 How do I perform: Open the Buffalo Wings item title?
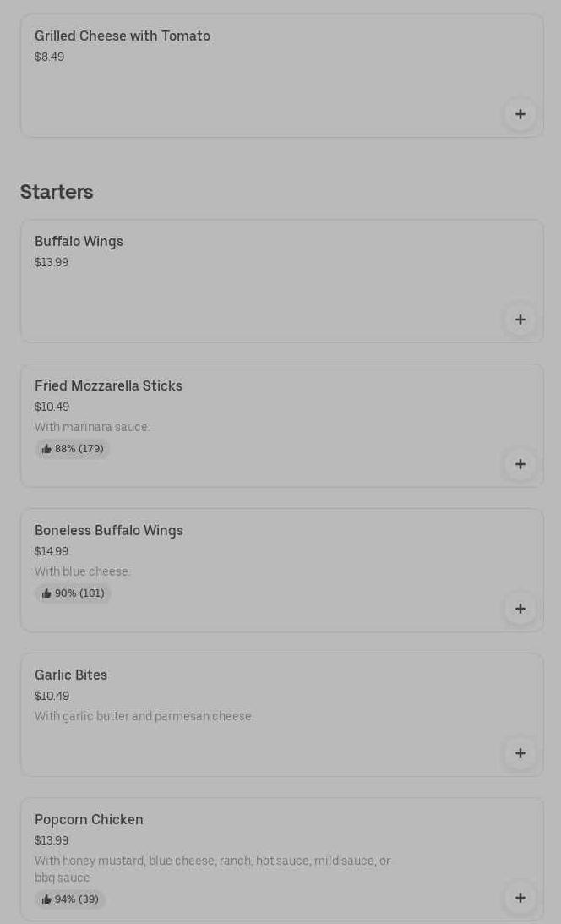tap(79, 241)
